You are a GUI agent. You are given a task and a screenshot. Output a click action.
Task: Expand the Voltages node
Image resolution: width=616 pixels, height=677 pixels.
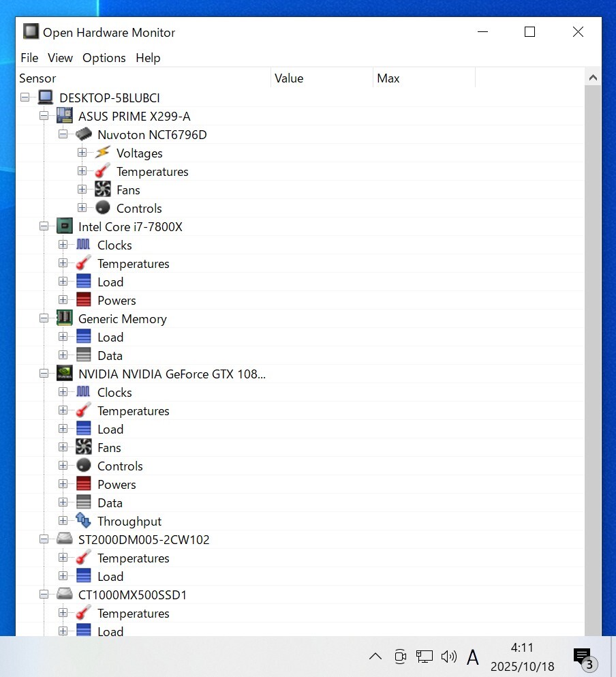[x=82, y=153]
